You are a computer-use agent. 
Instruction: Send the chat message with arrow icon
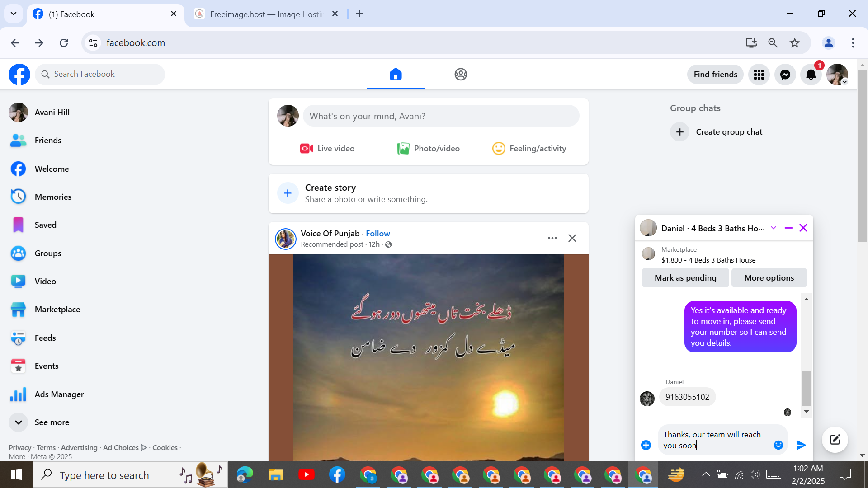[801, 445]
